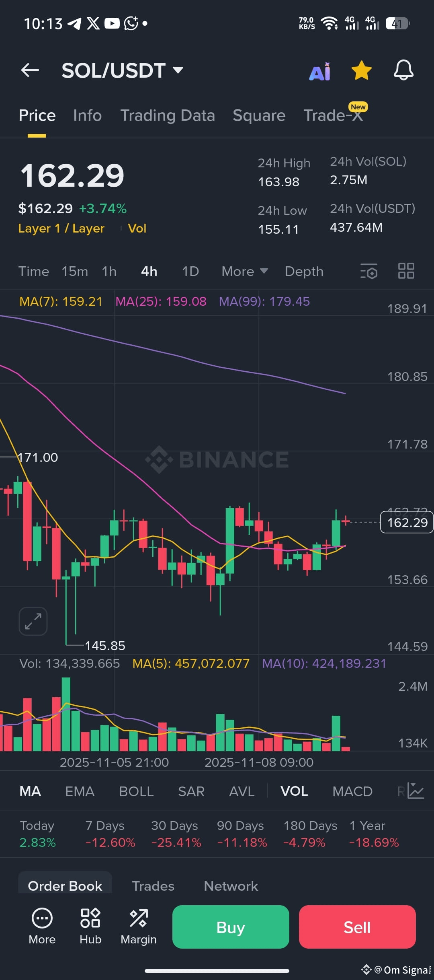Open chart settings icon beside Depth

tap(369, 272)
